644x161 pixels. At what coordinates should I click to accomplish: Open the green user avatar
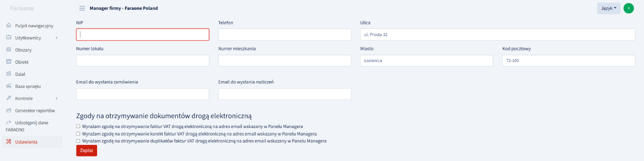(629, 8)
